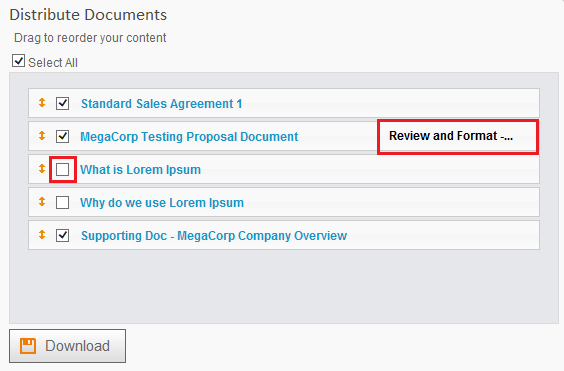Viewport: 564px width, 371px height.
Task: Click the Review and Format tooltip label
Action: click(451, 136)
